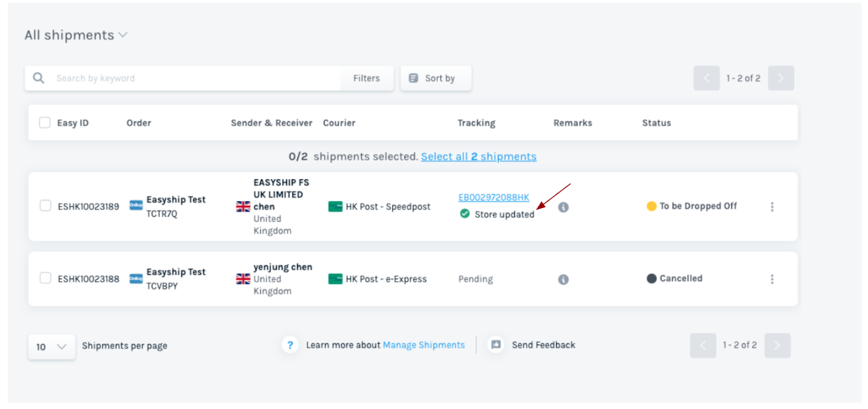
Task: Go to next page using top arrow
Action: point(781,78)
